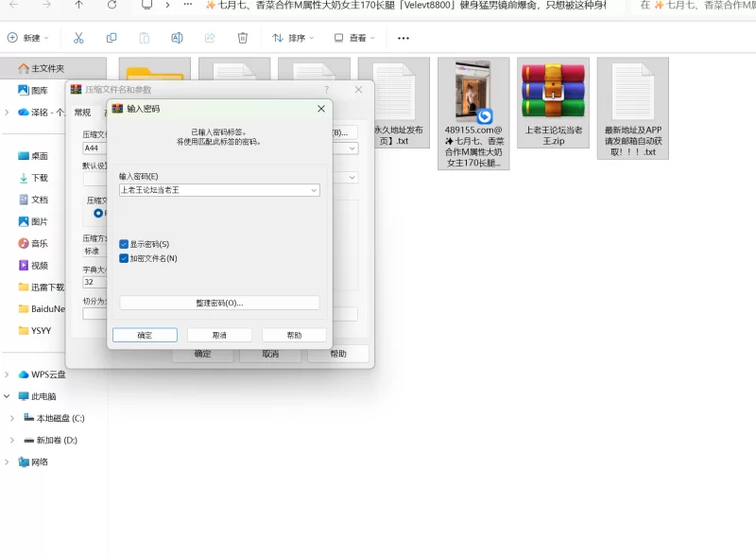Viewport: 756px width, 558px height.
Task: Expand the 此电脑 tree node
Action: (x=7, y=396)
